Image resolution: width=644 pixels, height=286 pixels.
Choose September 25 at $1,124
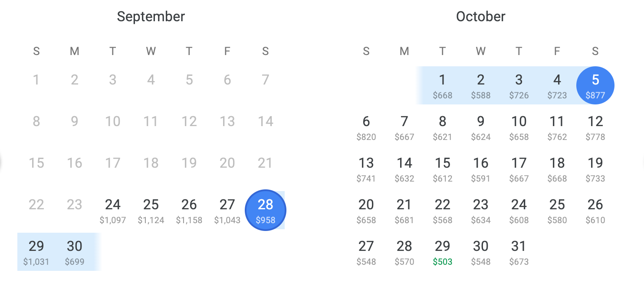(x=151, y=210)
